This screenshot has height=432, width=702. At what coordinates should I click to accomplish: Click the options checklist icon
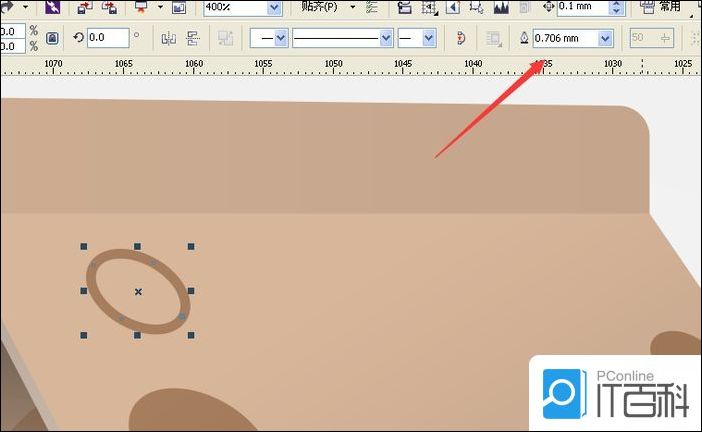pos(372,7)
